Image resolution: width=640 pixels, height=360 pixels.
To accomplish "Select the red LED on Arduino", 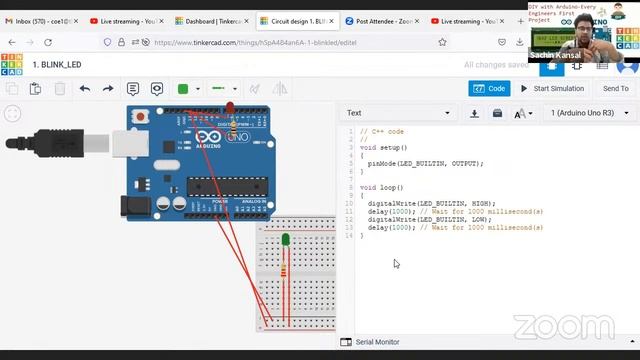I will coord(230,108).
